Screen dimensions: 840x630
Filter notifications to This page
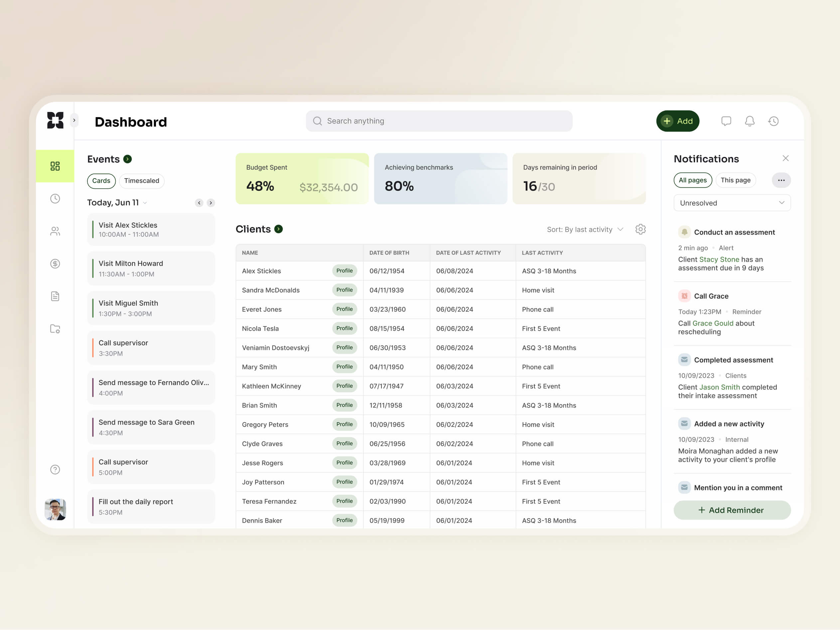tap(735, 180)
